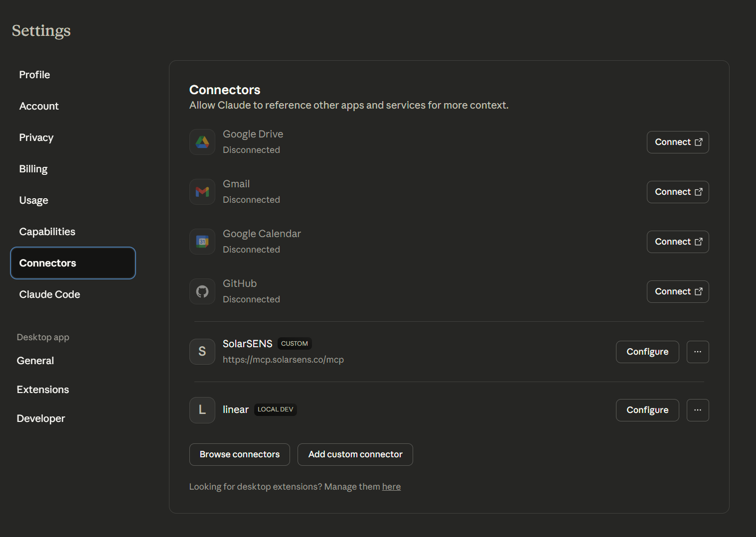
Task: Click the 'here' link to manage desktop extensions
Action: (x=391, y=486)
